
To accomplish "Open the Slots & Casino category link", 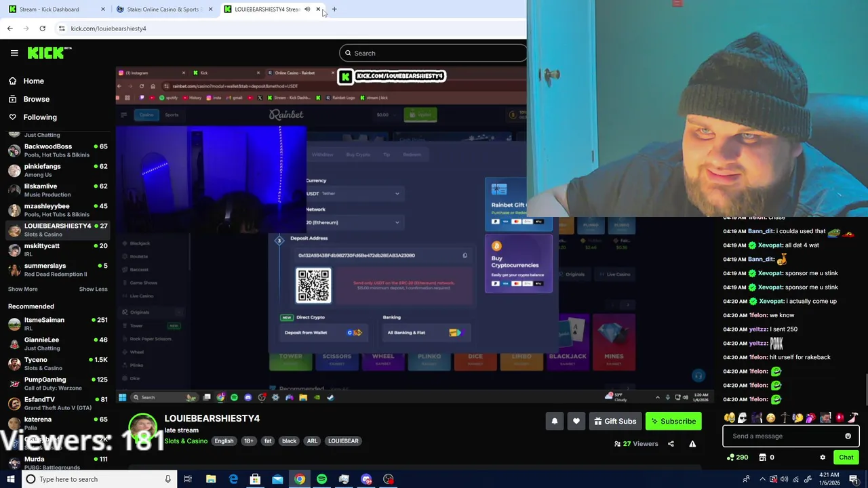I will coord(186,441).
